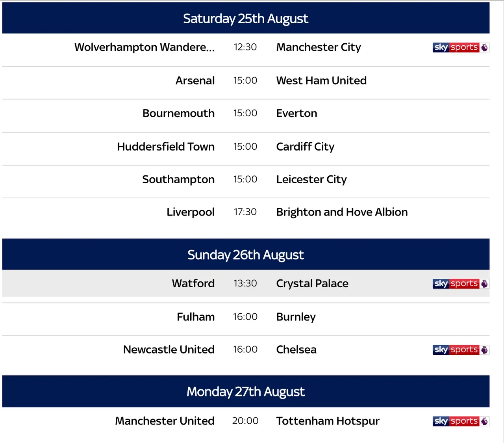Image resolution: width=504 pixels, height=443 pixels.
Task: Click the Sky Sports logo for Wolverhampton match
Action: [461, 47]
